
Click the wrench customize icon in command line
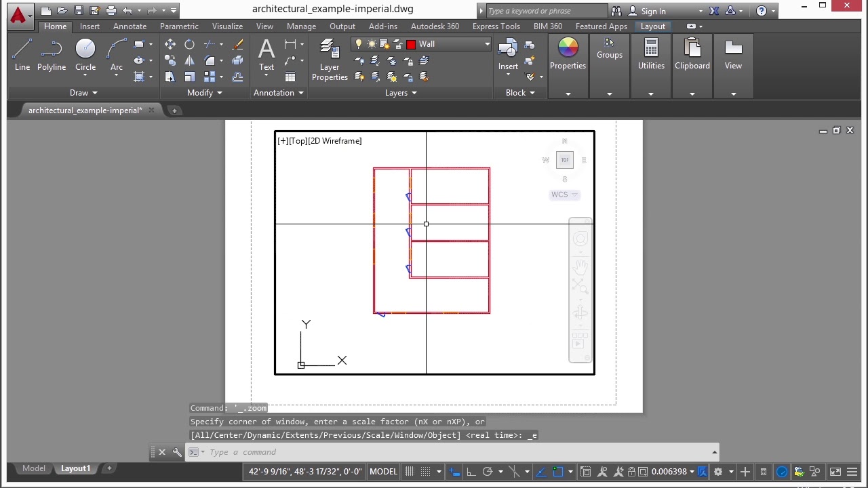point(177,452)
